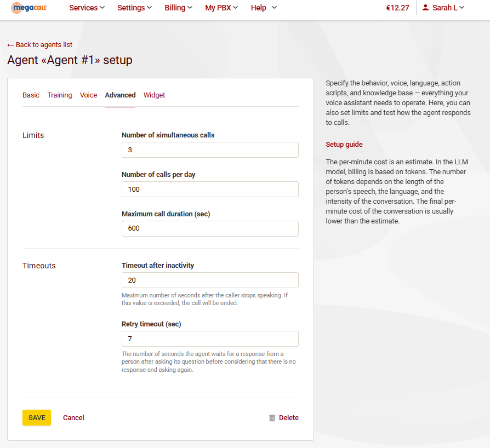Click the Retry timeout input field
The width and height of the screenshot is (490, 448).
tap(210, 339)
